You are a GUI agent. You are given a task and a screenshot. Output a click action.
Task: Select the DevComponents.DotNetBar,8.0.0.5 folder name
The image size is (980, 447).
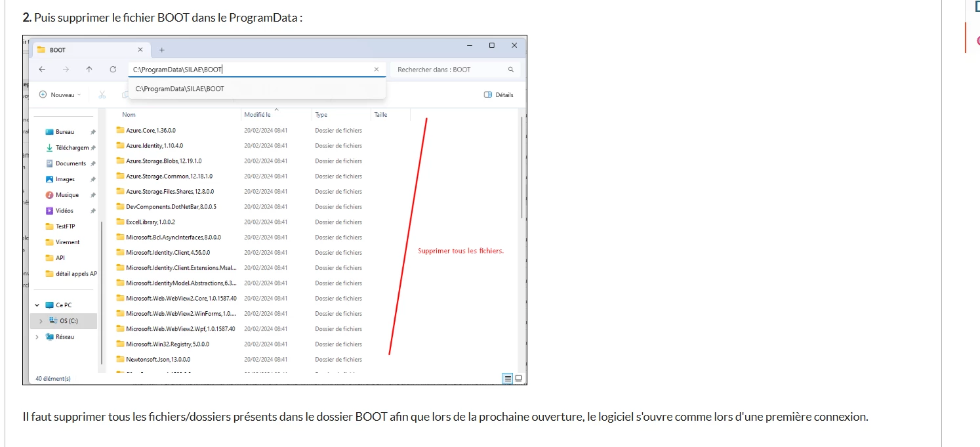(171, 207)
